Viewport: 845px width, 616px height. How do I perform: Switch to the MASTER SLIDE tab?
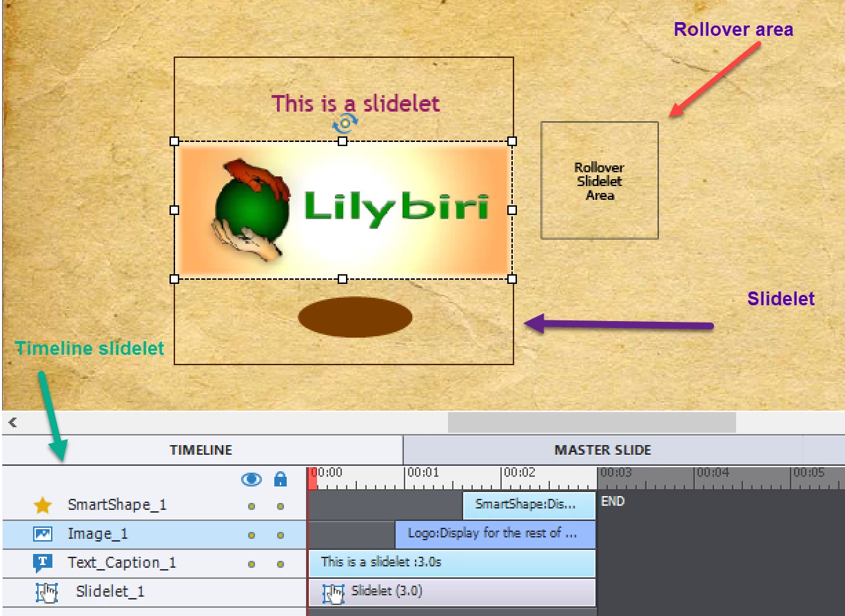(x=602, y=450)
